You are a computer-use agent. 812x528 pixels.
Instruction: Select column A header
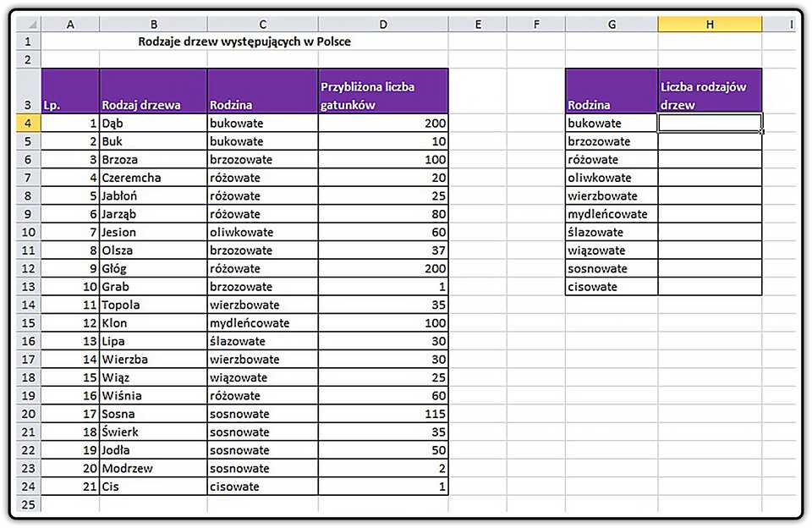pyautogui.click(x=70, y=24)
